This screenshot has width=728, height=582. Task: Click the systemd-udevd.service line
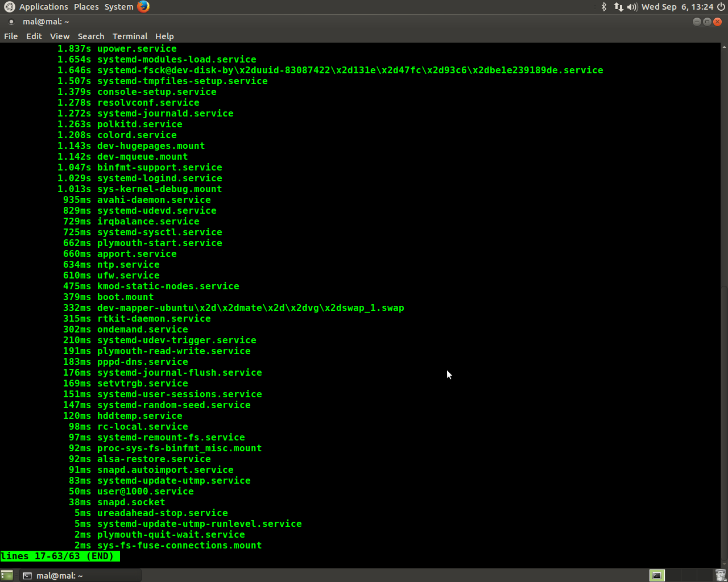point(139,211)
